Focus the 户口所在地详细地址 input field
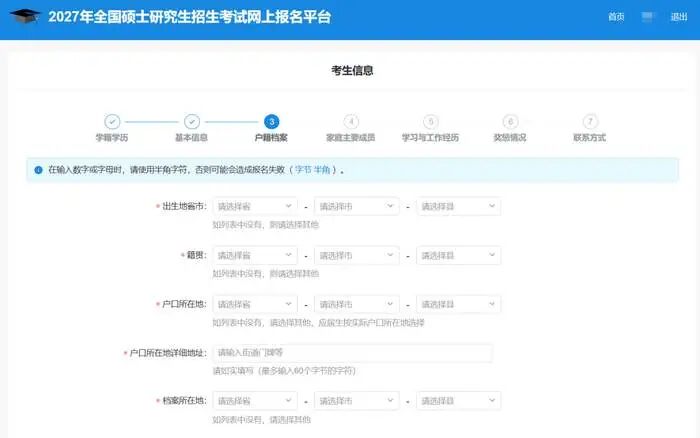Image resolution: width=700 pixels, height=438 pixels. 352,353
